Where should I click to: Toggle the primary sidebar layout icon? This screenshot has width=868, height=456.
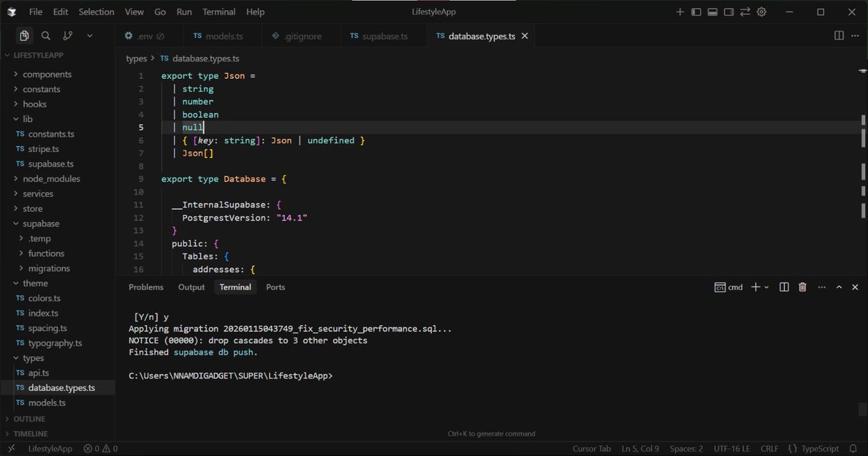[696, 12]
